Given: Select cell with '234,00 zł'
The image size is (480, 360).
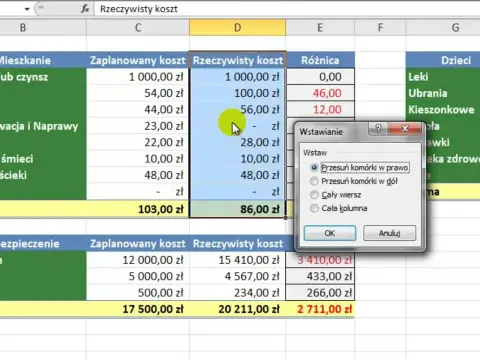Looking at the screenshot, I should coord(237,293).
